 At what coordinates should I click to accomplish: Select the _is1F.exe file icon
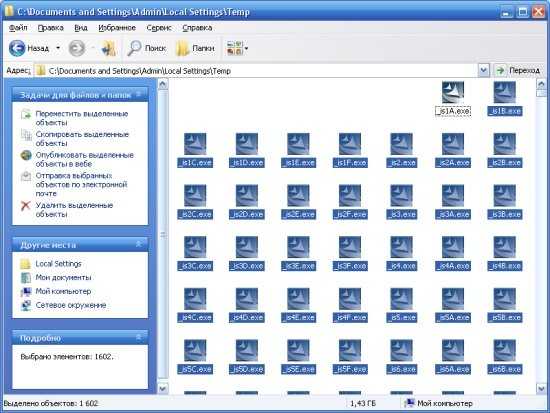350,144
